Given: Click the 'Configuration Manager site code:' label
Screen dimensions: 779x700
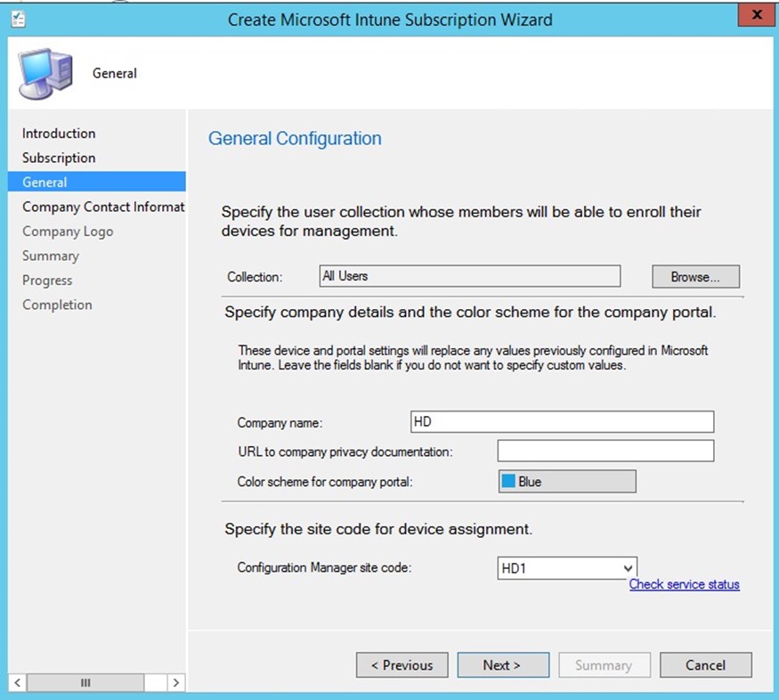Looking at the screenshot, I should (324, 567).
